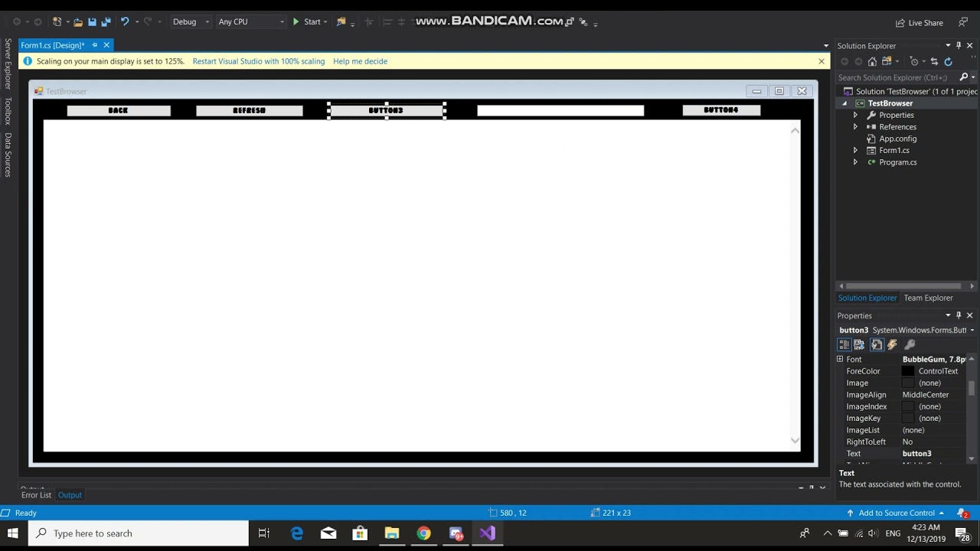Image resolution: width=980 pixels, height=551 pixels.
Task: Show Events with the lightning bolt icon
Action: pyautogui.click(x=892, y=345)
